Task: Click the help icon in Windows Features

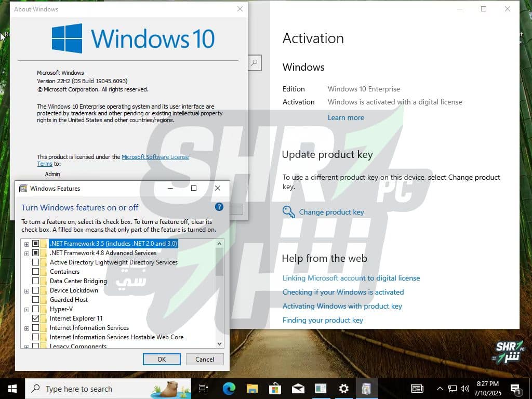Action: coord(219,207)
